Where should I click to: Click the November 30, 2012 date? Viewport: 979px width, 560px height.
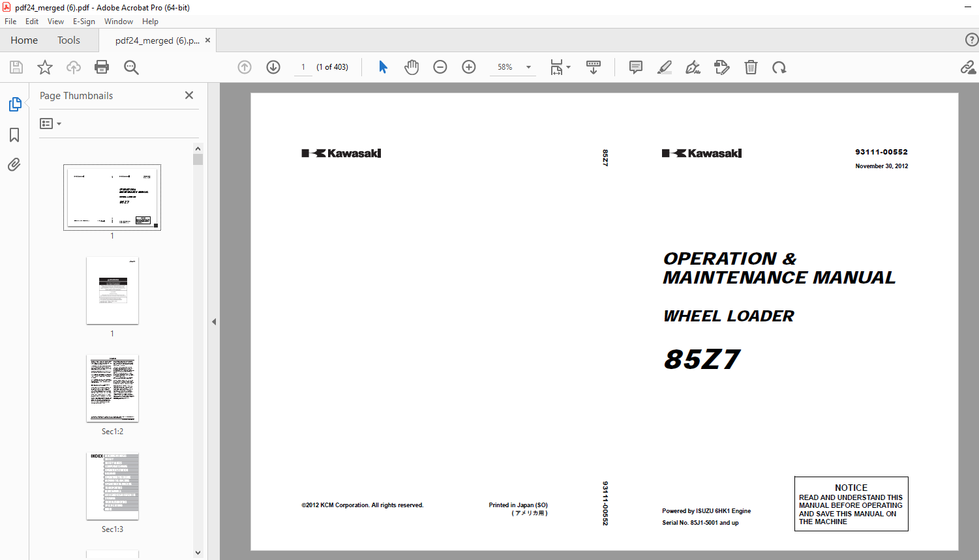(x=881, y=166)
